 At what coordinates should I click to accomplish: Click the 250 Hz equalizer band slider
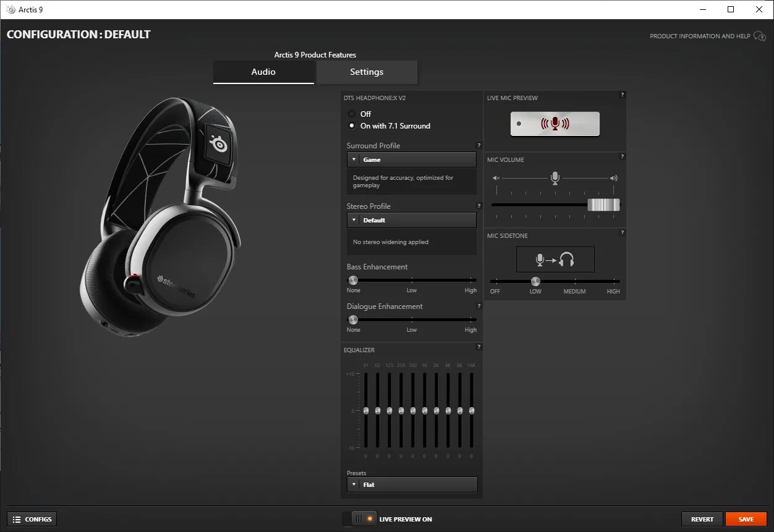click(x=401, y=410)
